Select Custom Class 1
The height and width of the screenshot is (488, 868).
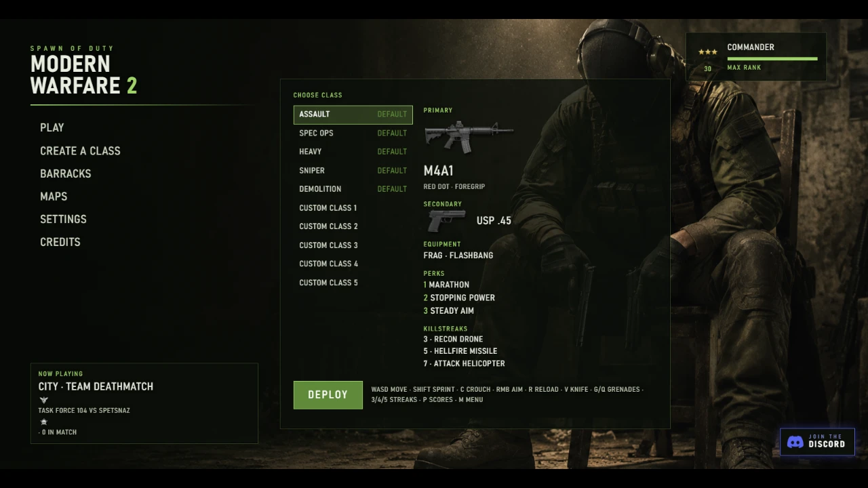pyautogui.click(x=353, y=208)
